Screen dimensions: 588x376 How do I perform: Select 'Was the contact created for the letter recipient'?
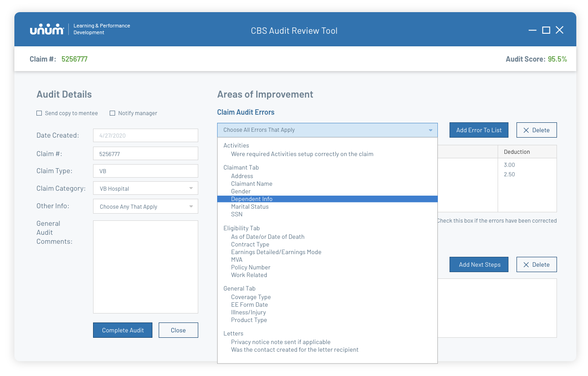point(295,349)
